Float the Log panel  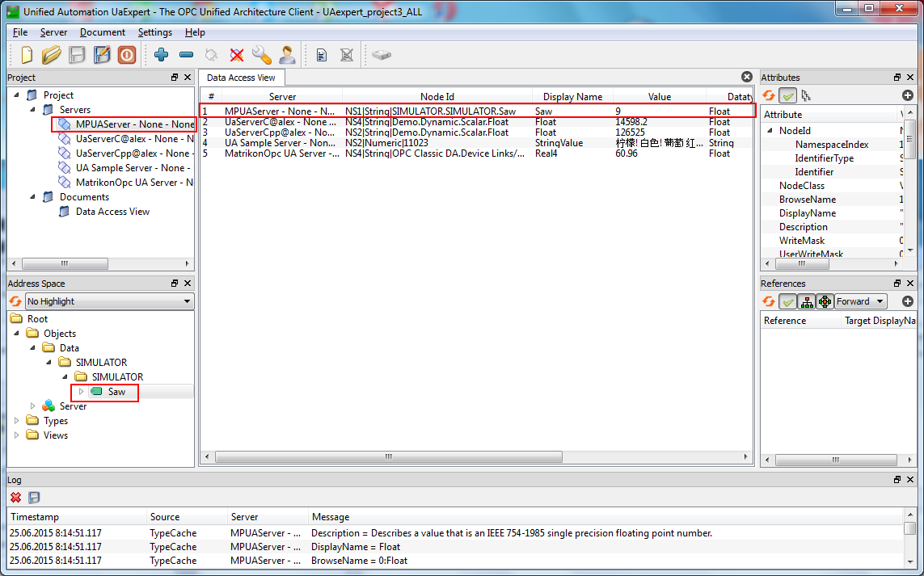pos(897,479)
